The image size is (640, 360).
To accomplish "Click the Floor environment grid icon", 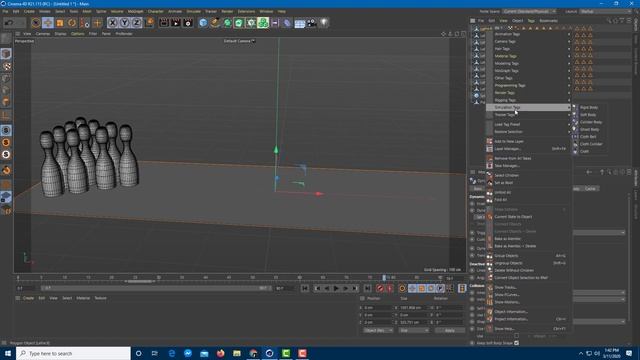I will point(300,23).
